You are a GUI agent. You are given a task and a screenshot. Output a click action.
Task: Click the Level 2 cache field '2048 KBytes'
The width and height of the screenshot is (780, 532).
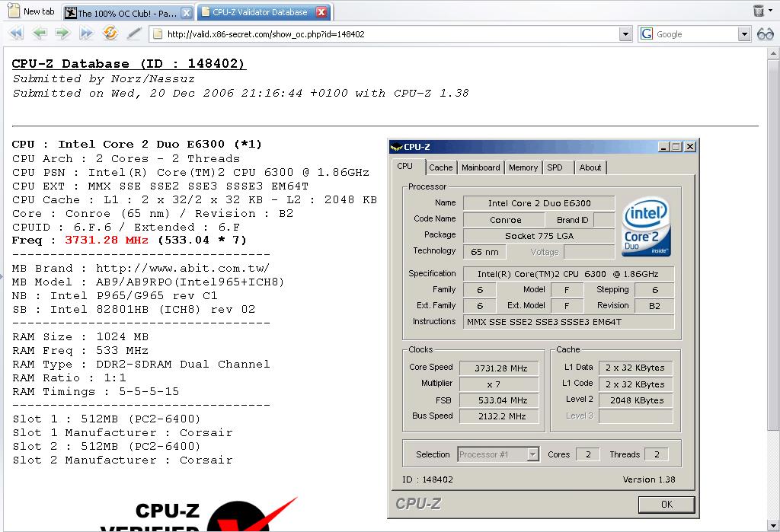(x=636, y=400)
